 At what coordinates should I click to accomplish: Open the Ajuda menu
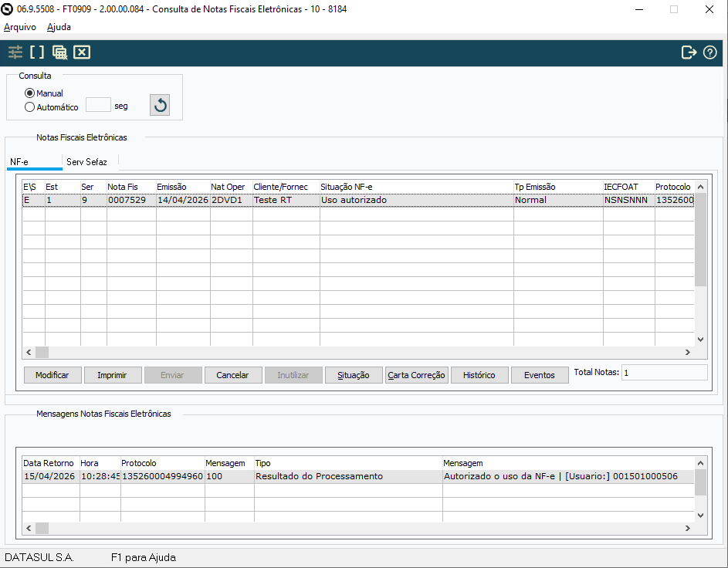[59, 27]
